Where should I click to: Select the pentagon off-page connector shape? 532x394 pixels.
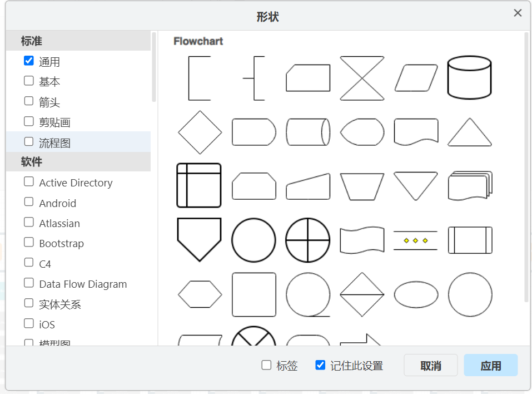point(199,239)
